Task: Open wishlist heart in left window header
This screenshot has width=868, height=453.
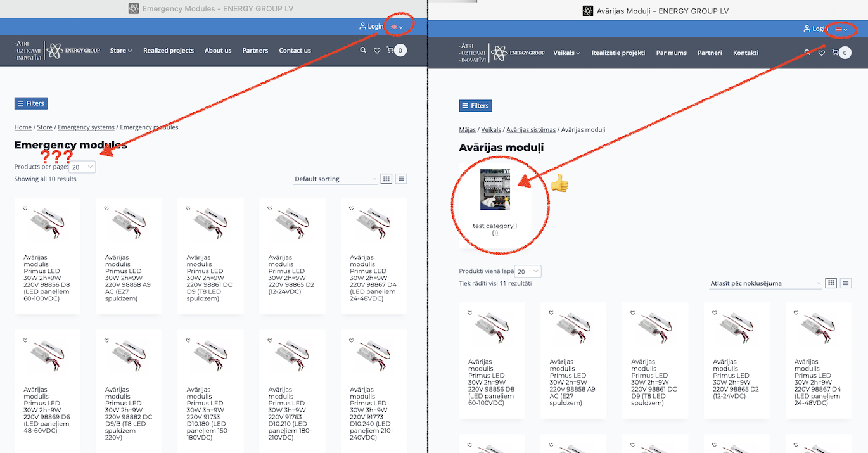Action: [377, 51]
